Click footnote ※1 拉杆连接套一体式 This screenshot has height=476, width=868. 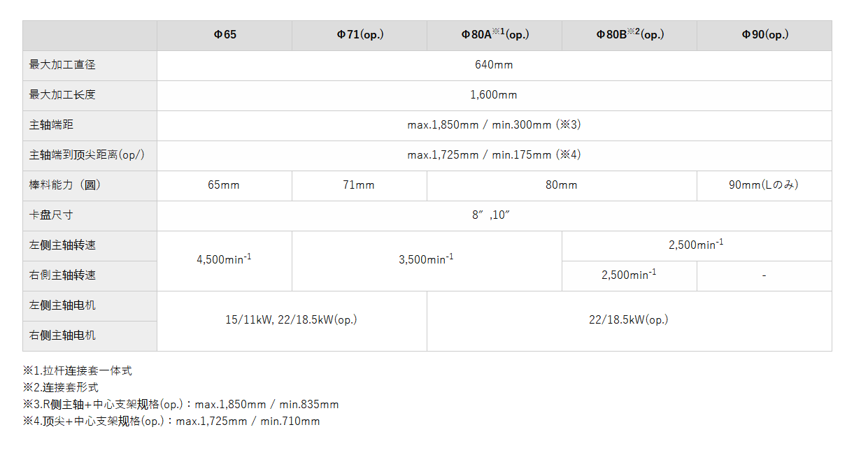pos(78,371)
